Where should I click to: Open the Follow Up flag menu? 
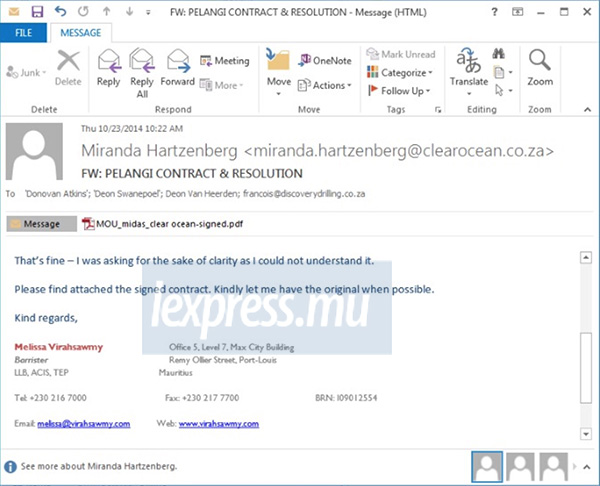(x=399, y=91)
